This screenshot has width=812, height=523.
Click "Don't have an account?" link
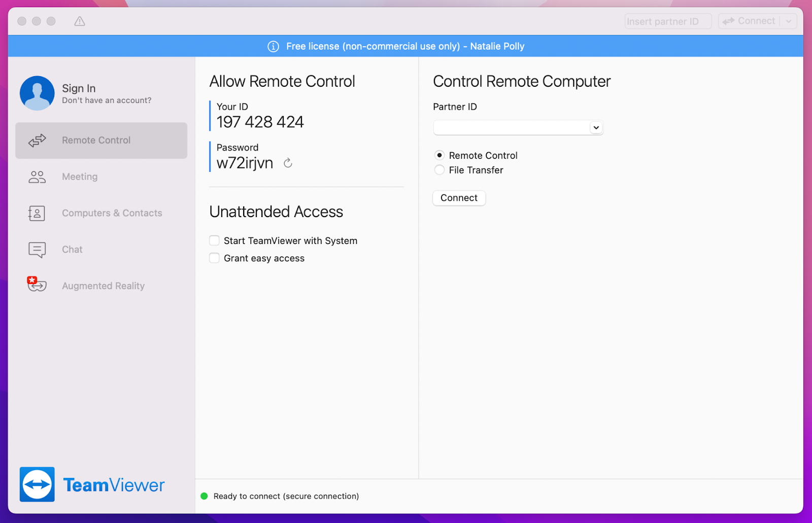[x=107, y=100]
